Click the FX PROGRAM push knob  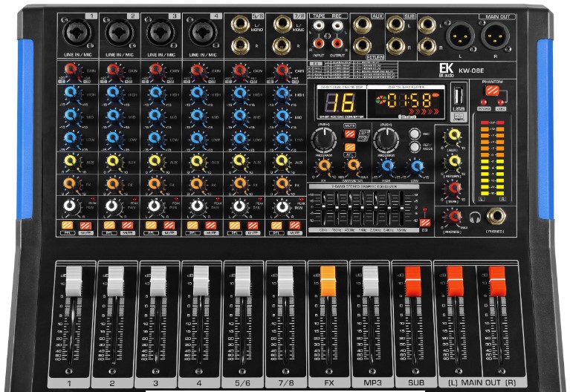[x=323, y=140]
